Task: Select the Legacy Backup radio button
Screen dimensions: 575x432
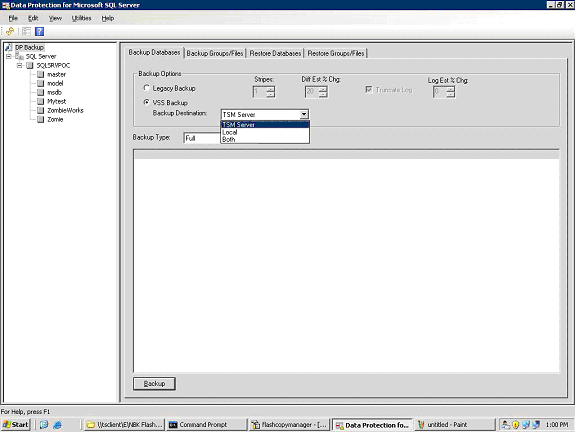Action: 147,88
